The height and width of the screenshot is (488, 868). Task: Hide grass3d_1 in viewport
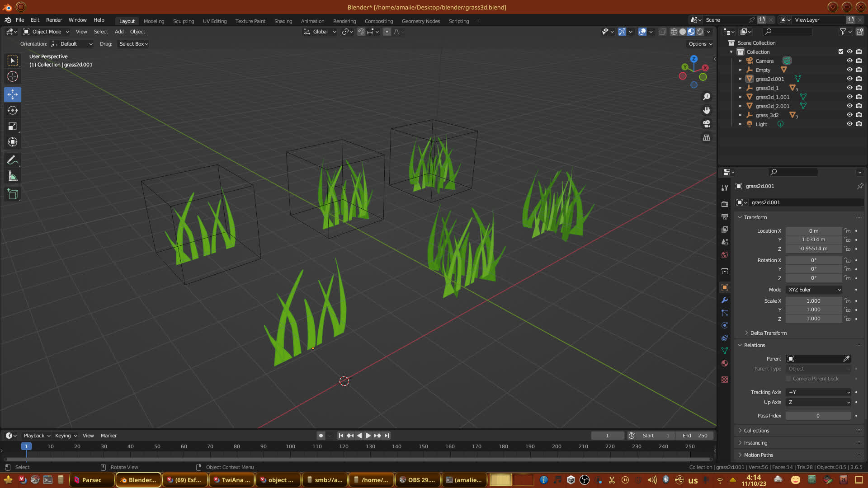(849, 88)
